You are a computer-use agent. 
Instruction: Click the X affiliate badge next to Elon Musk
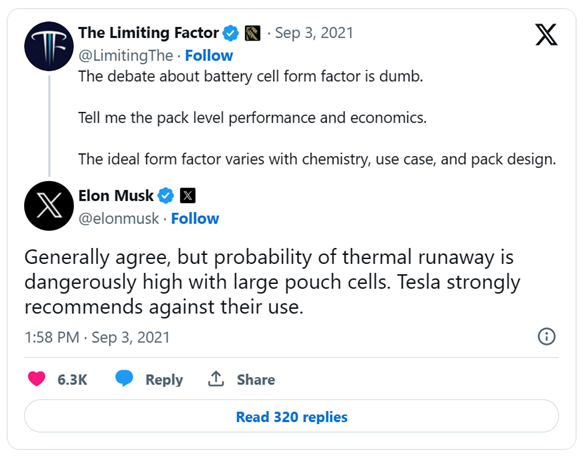[x=188, y=195]
